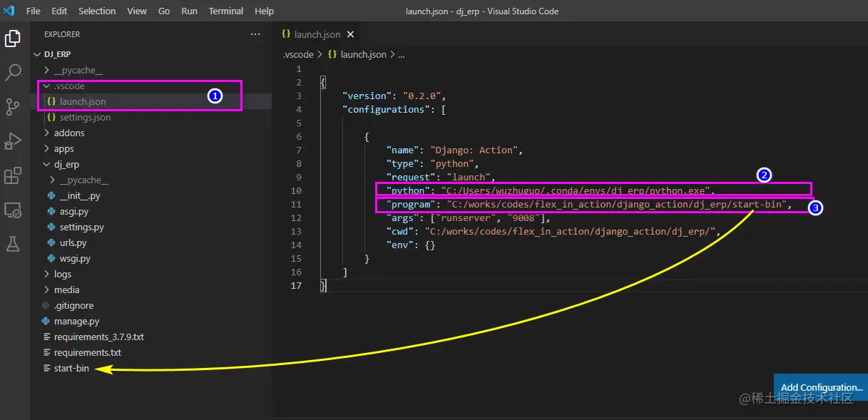
Task: Open urls.py file
Action: (73, 242)
